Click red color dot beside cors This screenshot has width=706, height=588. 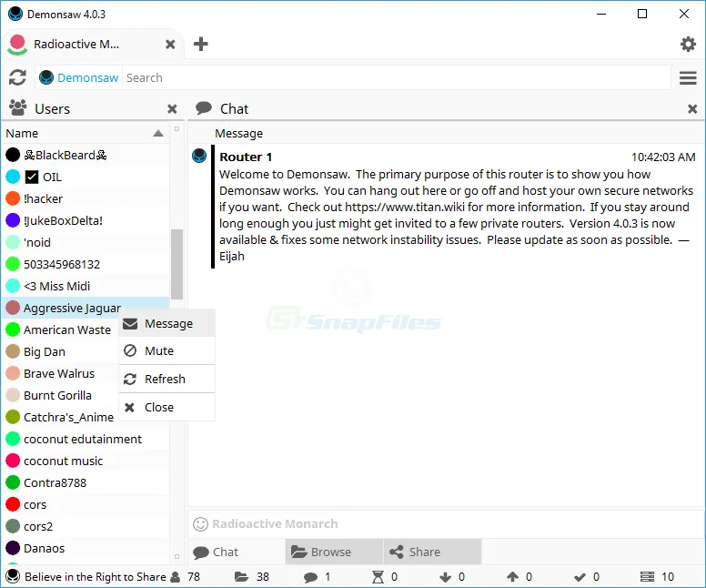tap(13, 504)
